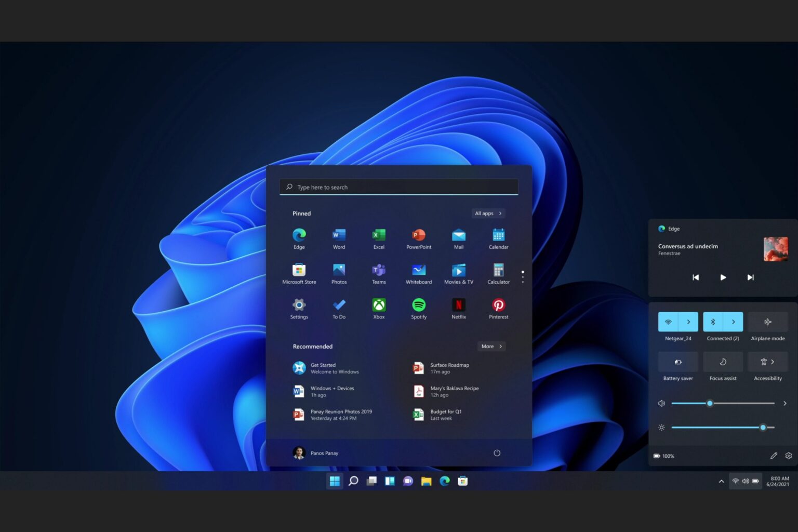Play the Conversus ad undecim track
The image size is (798, 532).
[x=723, y=277]
